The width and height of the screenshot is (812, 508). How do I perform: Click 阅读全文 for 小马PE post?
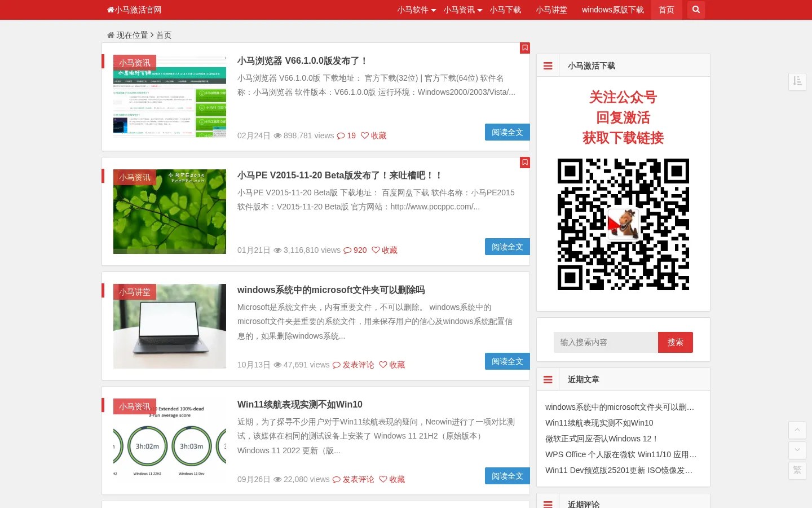click(x=507, y=247)
